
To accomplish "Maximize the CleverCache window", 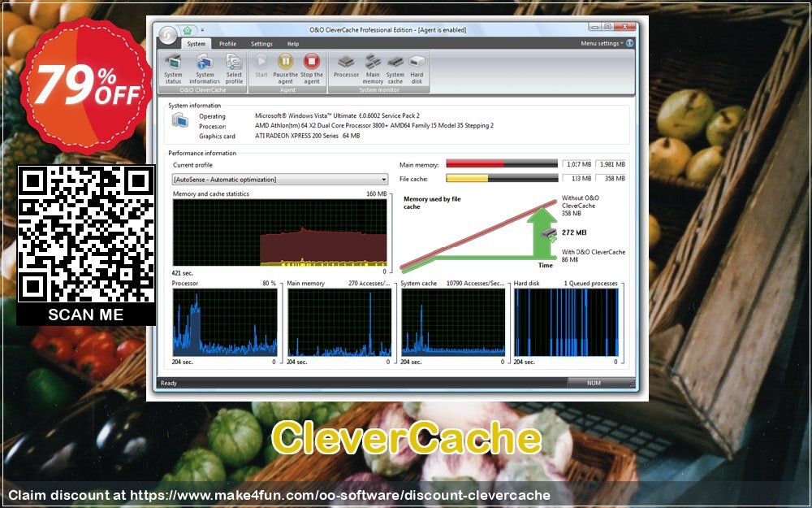I will pyautogui.click(x=607, y=27).
